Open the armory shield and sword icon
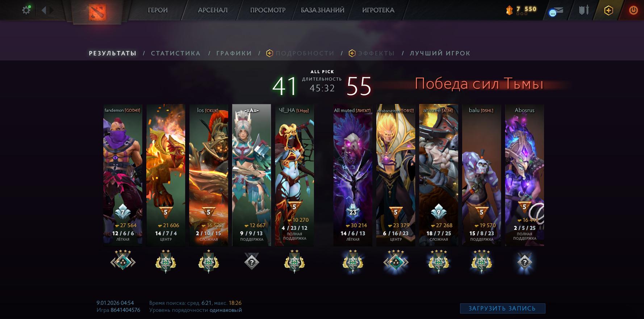 pos(584,10)
